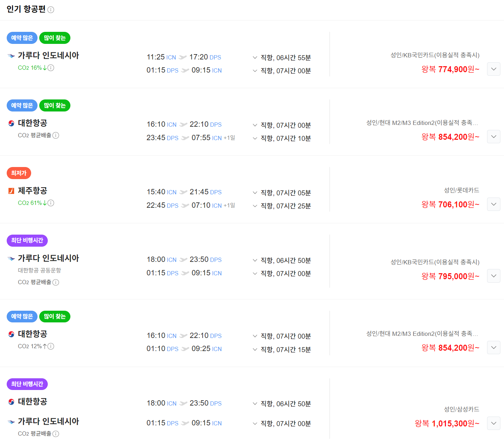Click the first 최단 비행시간 badge
Viewport: 504px width, 442px height.
point(27,241)
